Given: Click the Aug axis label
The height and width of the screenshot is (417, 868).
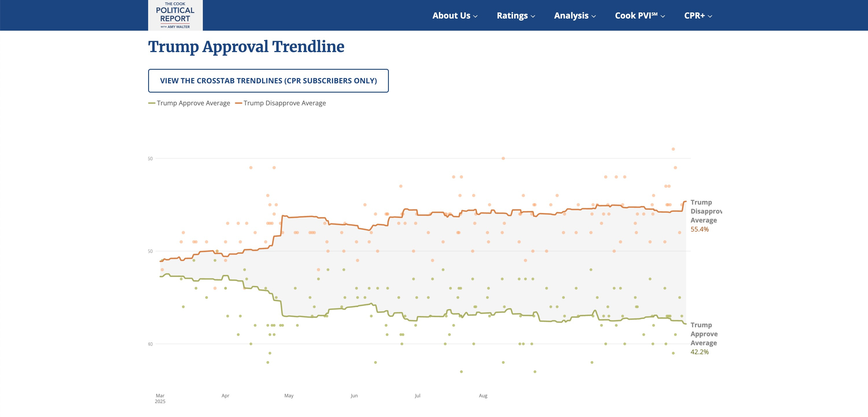Looking at the screenshot, I should (483, 396).
